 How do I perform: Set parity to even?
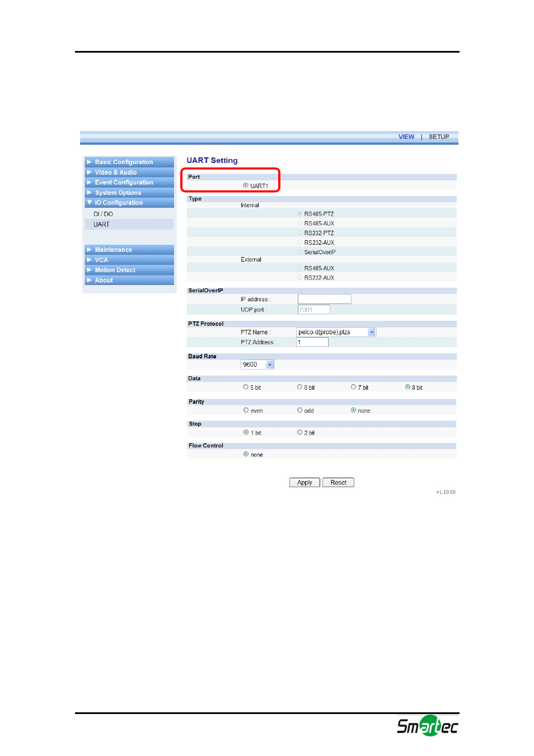click(246, 410)
